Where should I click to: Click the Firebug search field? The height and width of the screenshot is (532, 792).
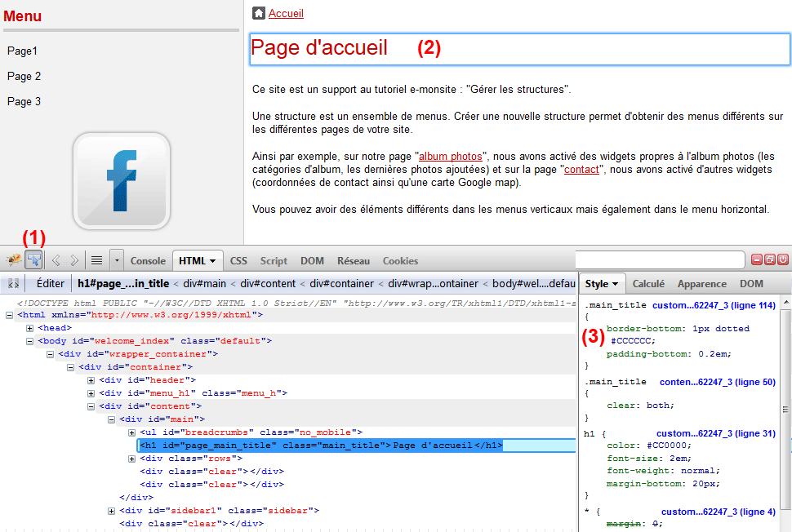(x=660, y=260)
